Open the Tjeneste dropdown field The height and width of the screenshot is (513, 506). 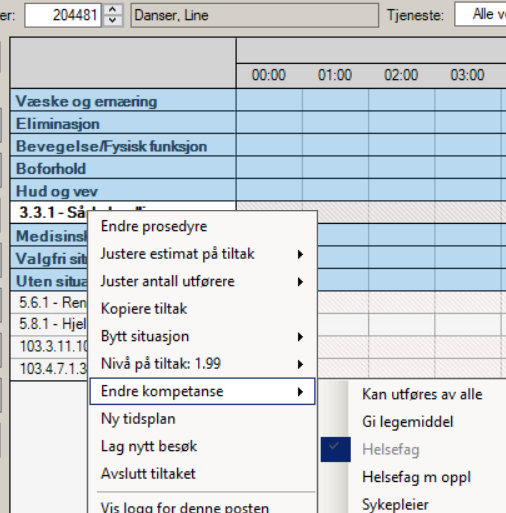[x=480, y=14]
